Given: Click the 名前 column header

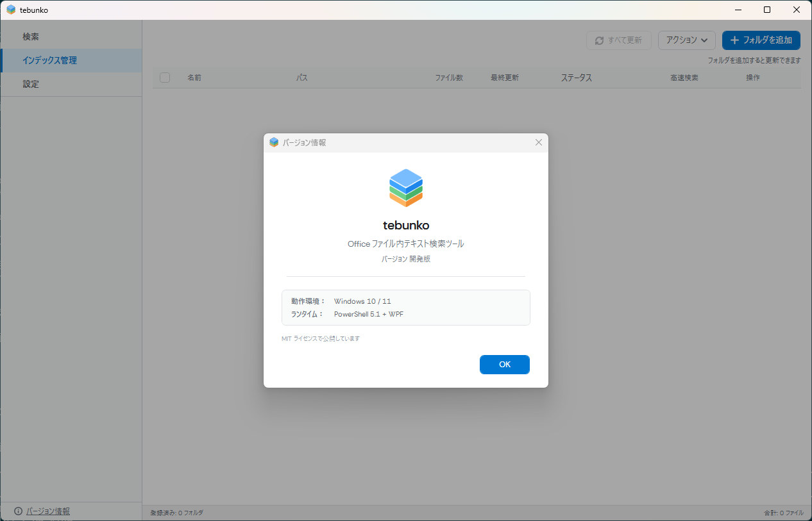Looking at the screenshot, I should (x=194, y=78).
